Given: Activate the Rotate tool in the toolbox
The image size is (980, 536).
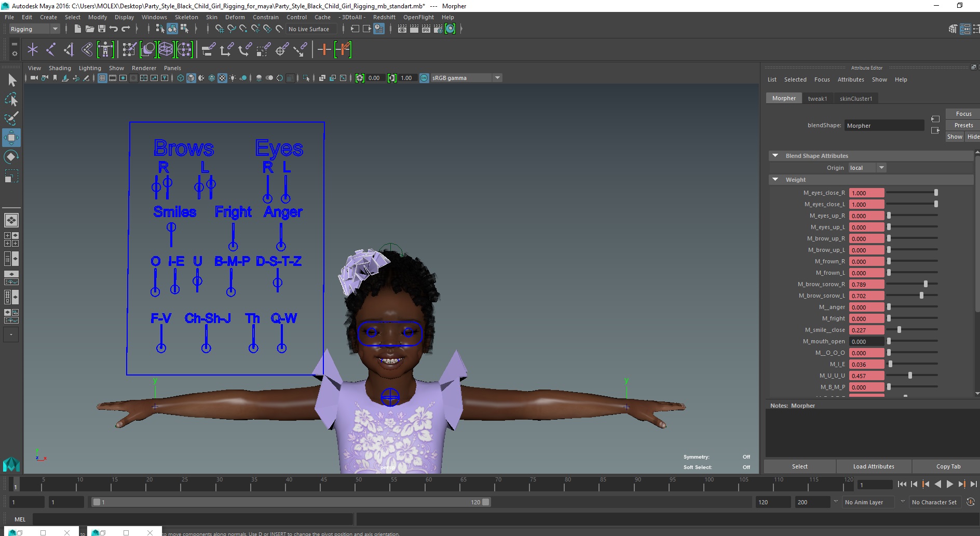Looking at the screenshot, I should tap(11, 157).
